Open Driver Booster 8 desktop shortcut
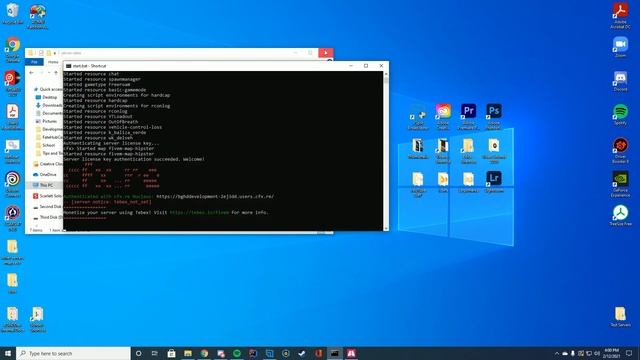Screen dimensions: 640x360 [x=620, y=150]
